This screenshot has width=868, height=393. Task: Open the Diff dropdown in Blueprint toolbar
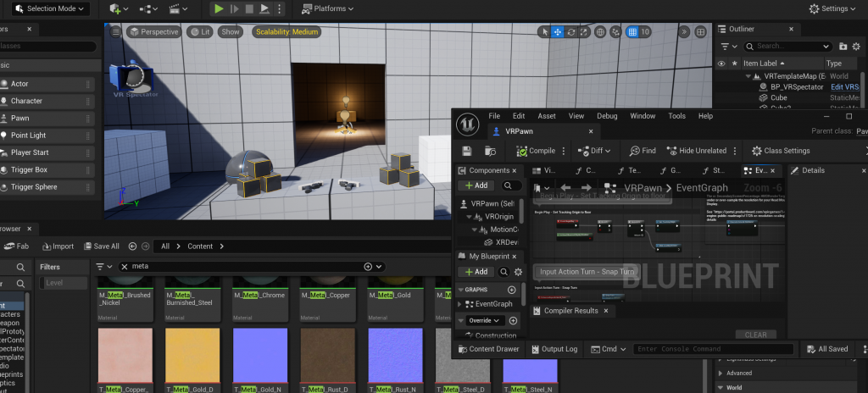point(594,151)
